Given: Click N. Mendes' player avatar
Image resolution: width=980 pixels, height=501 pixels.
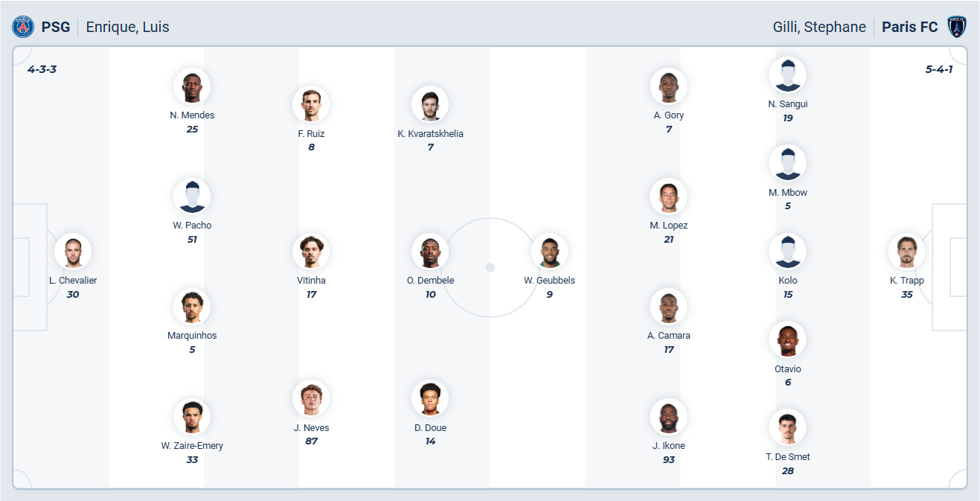Looking at the screenshot, I should [x=192, y=86].
